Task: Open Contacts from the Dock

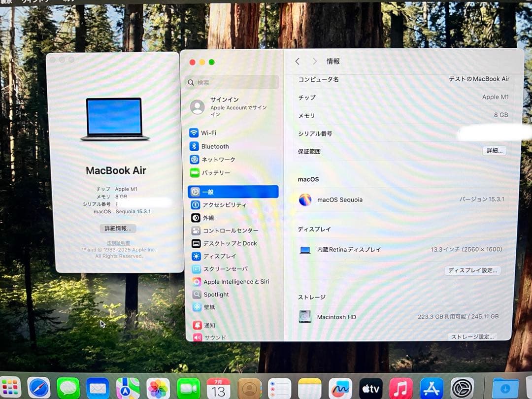Action: 249,388
